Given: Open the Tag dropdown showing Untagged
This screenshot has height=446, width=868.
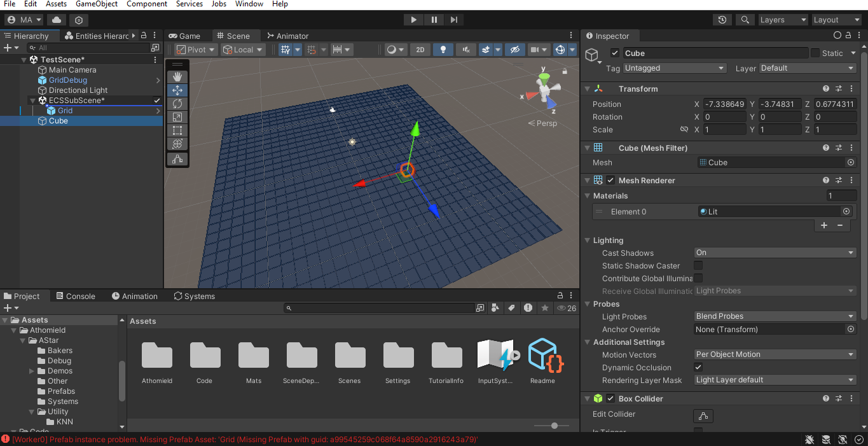Looking at the screenshot, I should pos(674,68).
